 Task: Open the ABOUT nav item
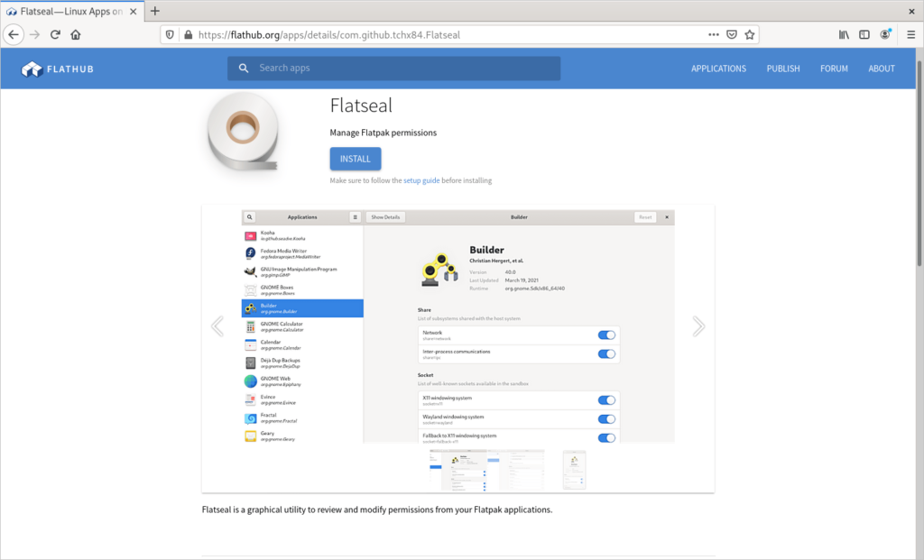(x=882, y=69)
